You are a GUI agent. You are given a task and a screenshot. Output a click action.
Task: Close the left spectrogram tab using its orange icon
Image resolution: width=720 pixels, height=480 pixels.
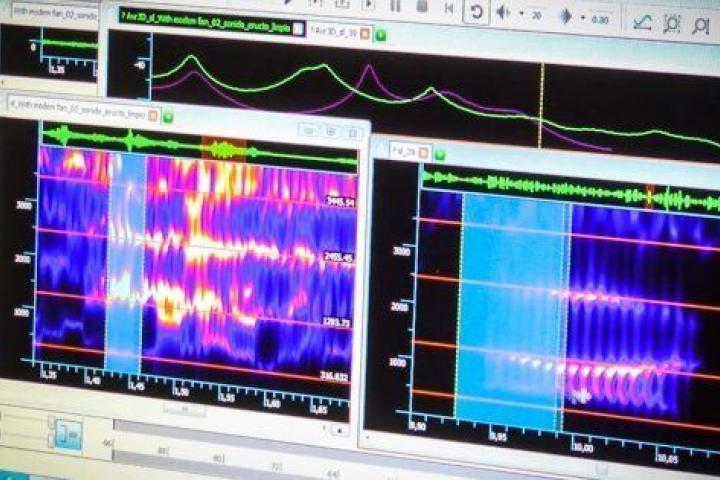[x=155, y=114]
